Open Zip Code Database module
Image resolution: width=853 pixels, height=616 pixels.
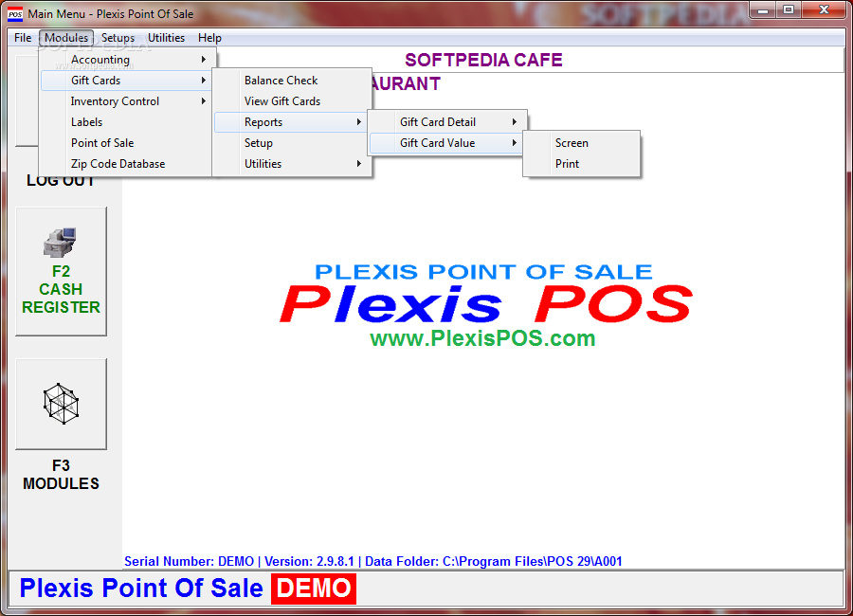tap(126, 164)
